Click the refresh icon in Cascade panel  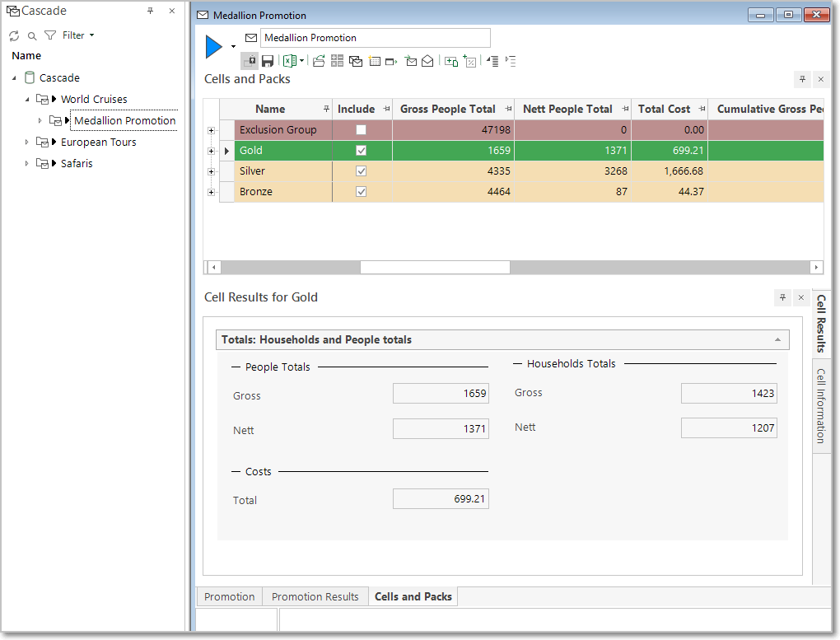pos(14,36)
